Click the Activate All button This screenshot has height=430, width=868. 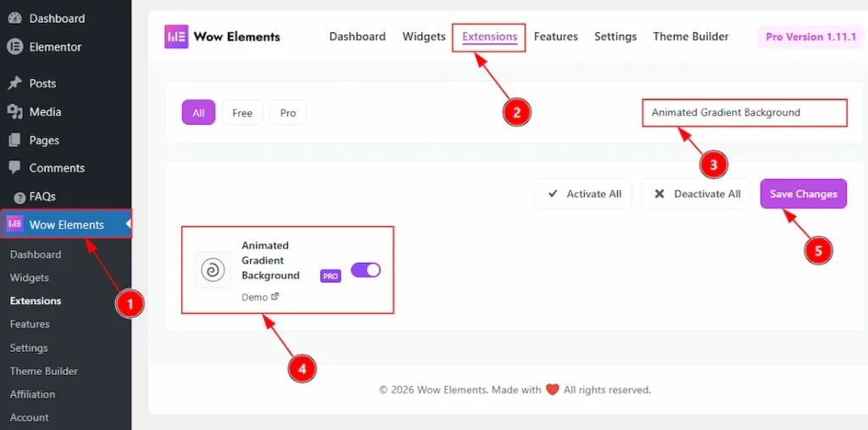click(582, 194)
